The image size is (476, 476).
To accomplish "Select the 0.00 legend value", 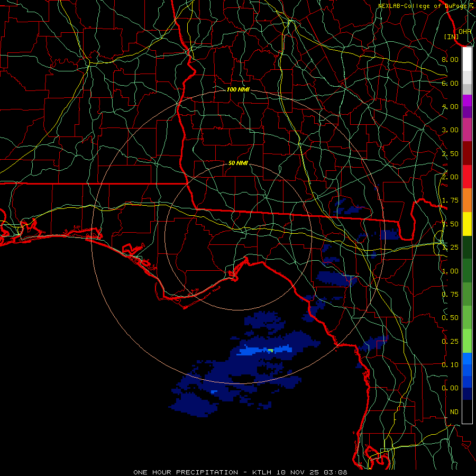I will [x=450, y=388].
